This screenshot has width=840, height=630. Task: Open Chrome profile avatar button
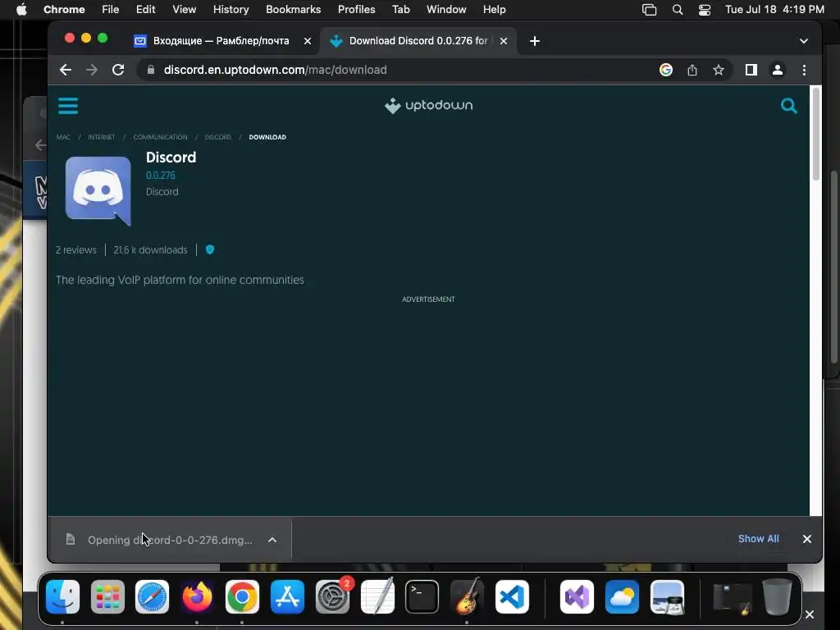pyautogui.click(x=778, y=70)
